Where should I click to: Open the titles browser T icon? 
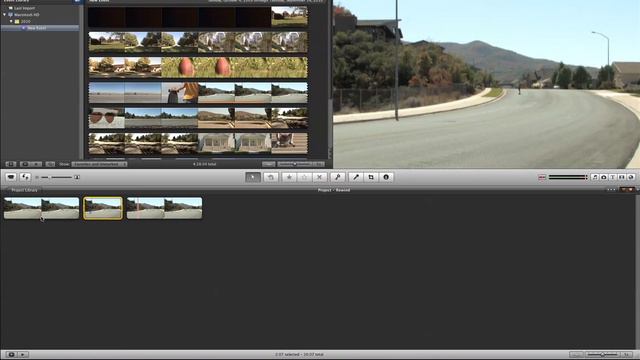[613, 177]
